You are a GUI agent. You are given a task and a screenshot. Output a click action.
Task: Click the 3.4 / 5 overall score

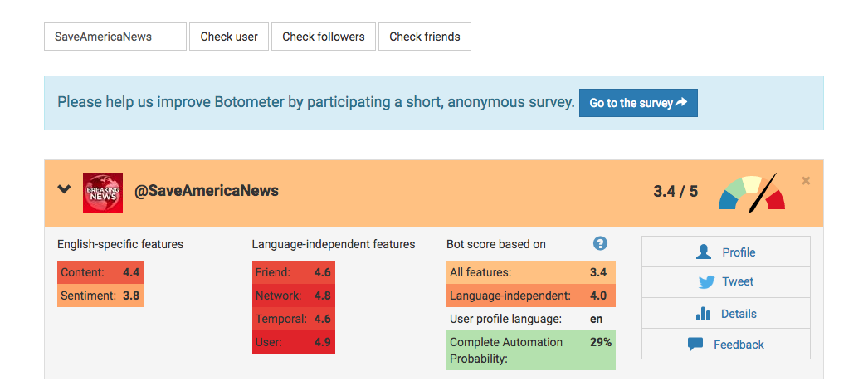click(x=675, y=192)
